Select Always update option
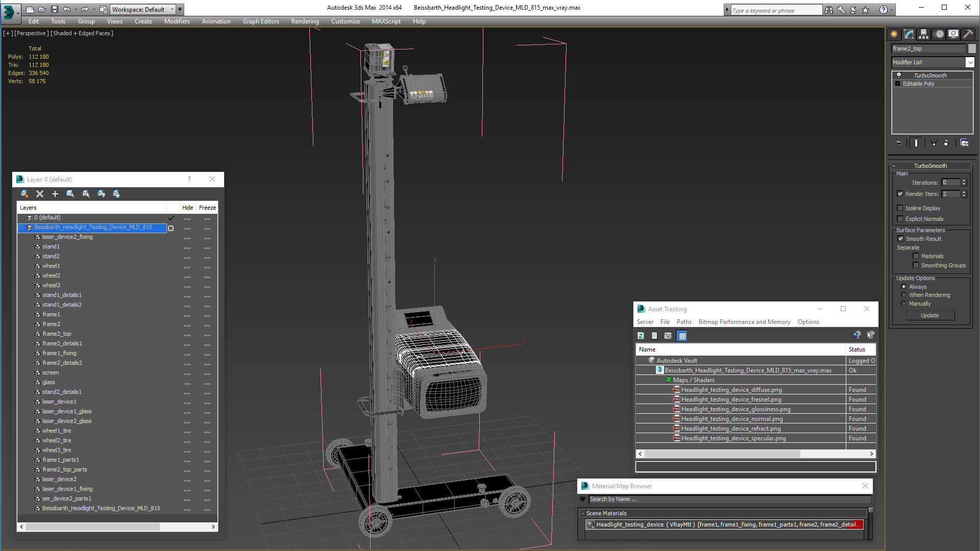Screen dimensions: 980x551 pyautogui.click(x=903, y=287)
